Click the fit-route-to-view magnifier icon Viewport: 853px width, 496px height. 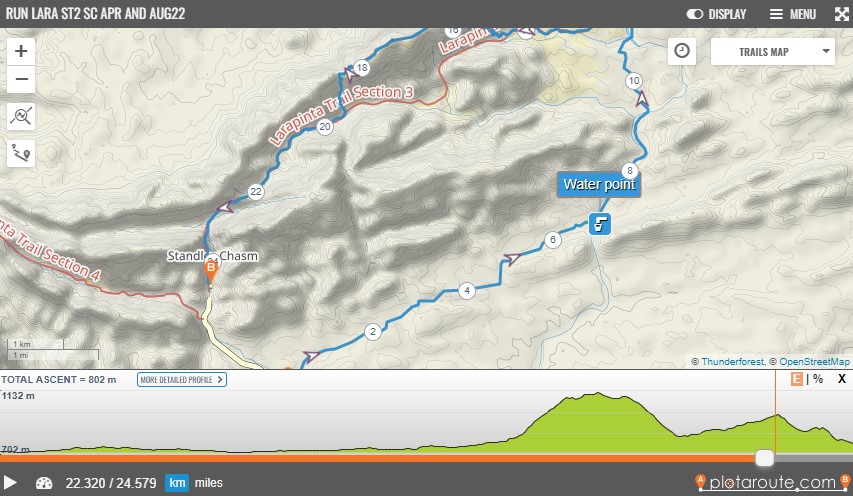coord(21,116)
